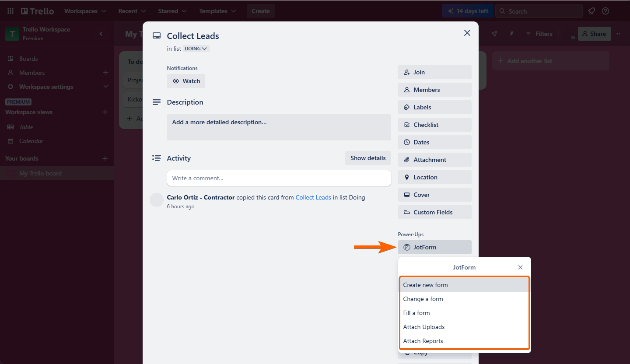Open the Checklist option on the card
The height and width of the screenshot is (364, 630).
[434, 125]
